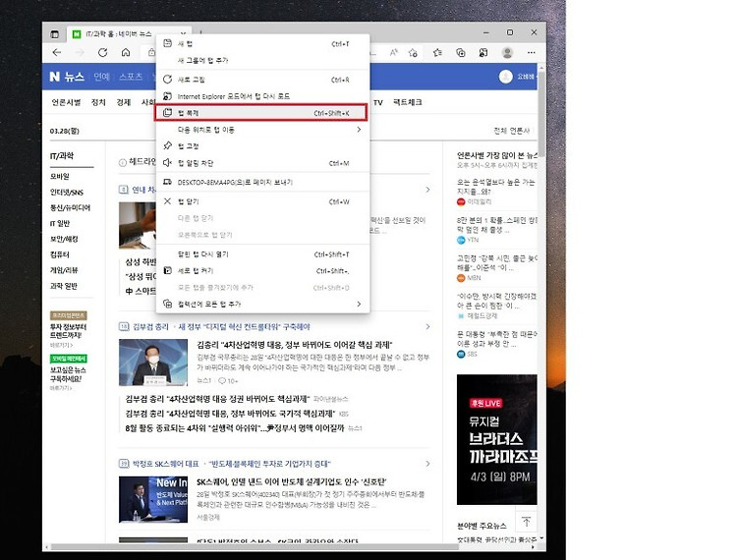737x560 pixels.
Task: Select Internet Explorer 모드에서 탭 다시 로드
Action: click(262, 96)
